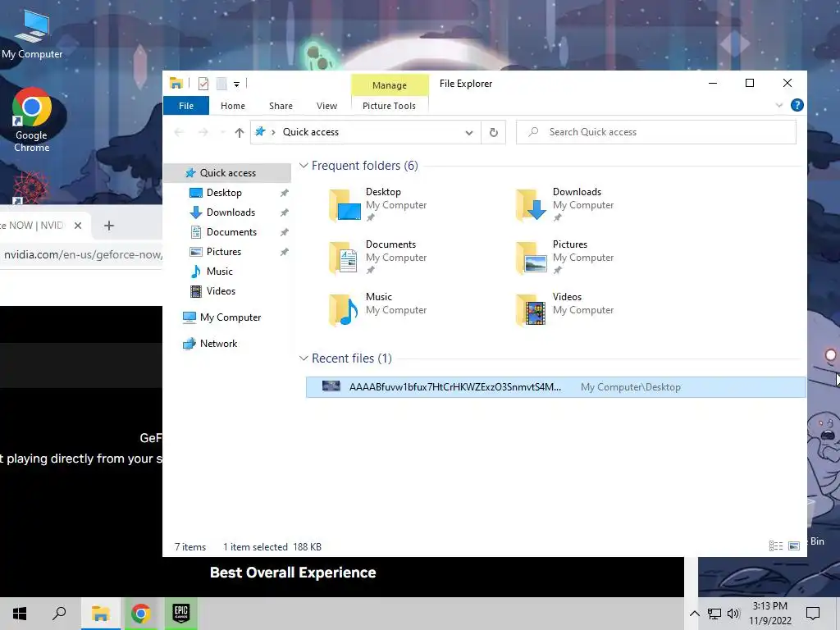Click the Back navigation arrow
Viewport: 840px width, 630px height.
point(179,132)
